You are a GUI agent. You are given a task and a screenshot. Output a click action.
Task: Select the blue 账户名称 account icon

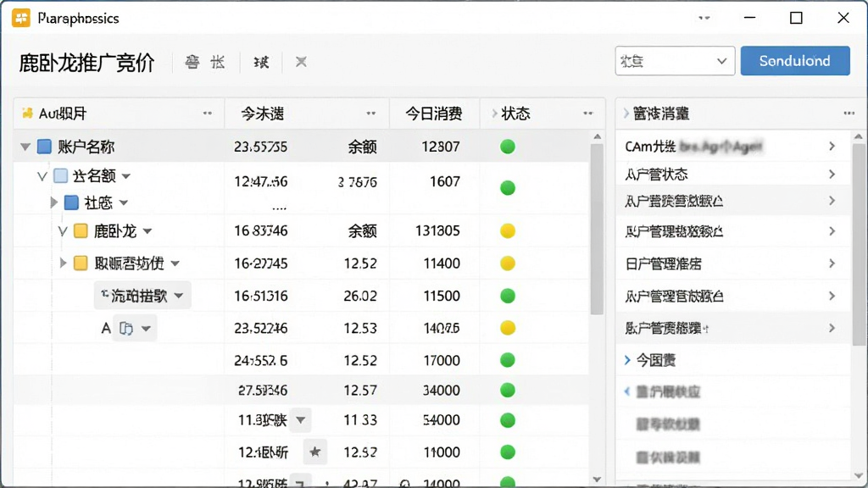click(44, 147)
